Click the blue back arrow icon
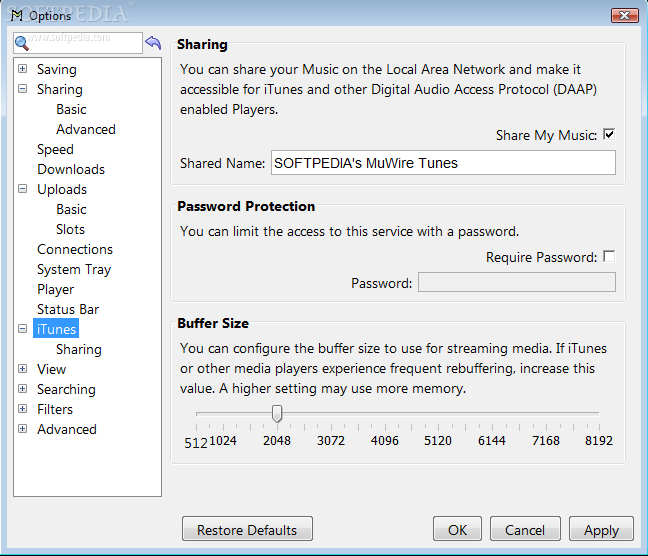Image resolution: width=648 pixels, height=556 pixels. coord(153,42)
